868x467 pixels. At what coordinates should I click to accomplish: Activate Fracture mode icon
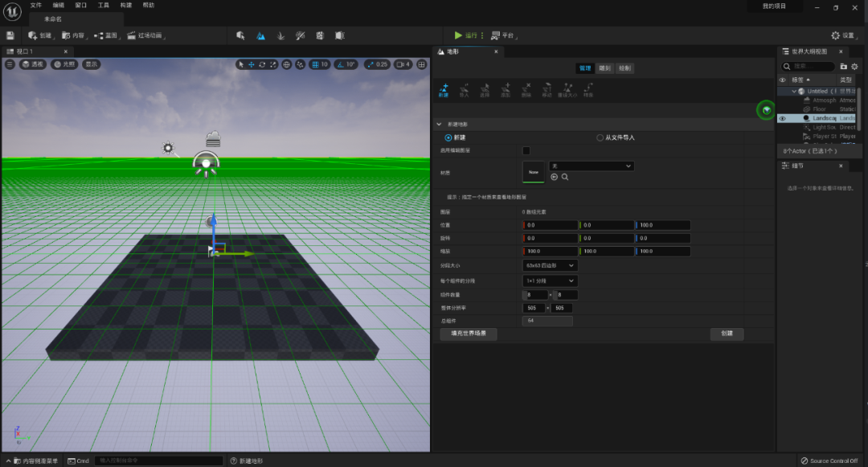coord(320,35)
